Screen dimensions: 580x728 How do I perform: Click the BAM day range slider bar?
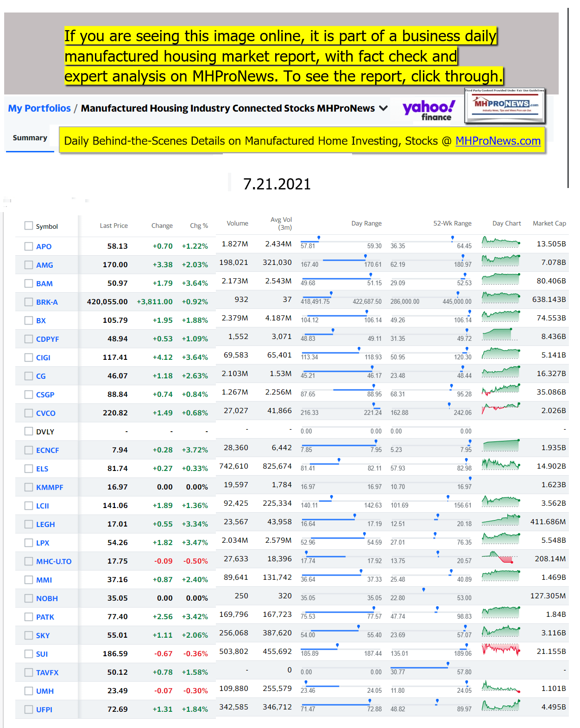(341, 279)
